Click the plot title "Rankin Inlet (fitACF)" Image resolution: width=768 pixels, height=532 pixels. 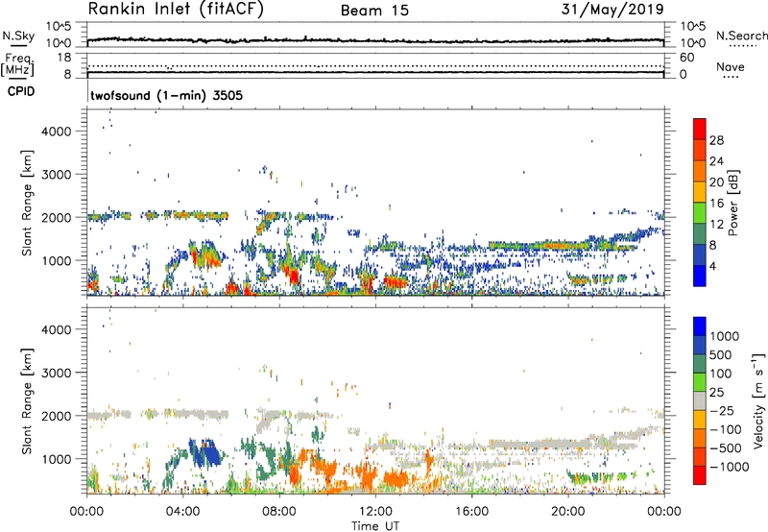(176, 9)
